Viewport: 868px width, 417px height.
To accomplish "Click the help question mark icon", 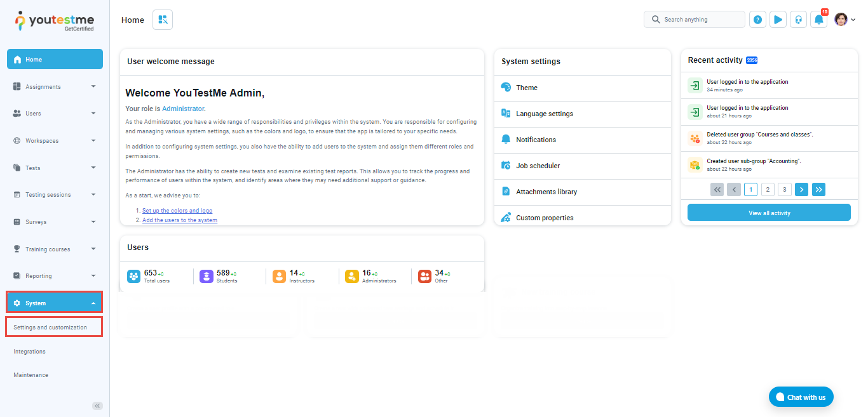I will click(757, 20).
